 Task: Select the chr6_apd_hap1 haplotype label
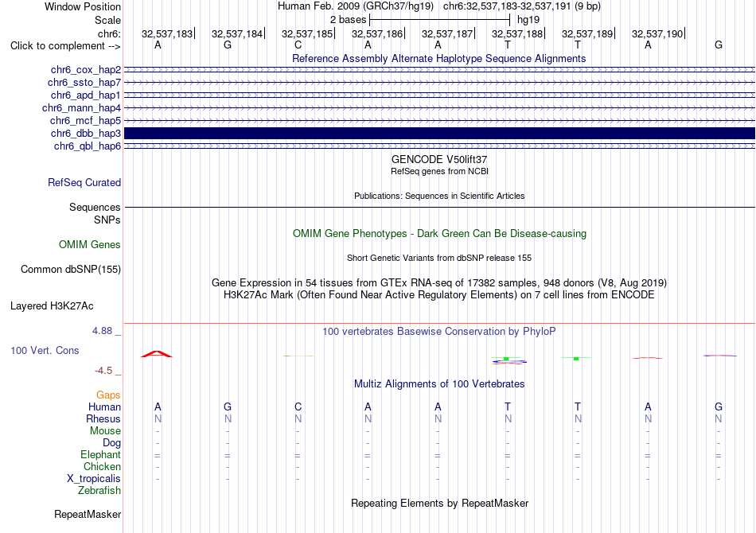tap(86, 95)
